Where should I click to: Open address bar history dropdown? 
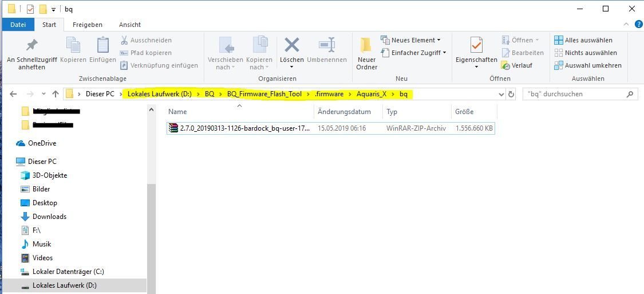[x=501, y=94]
